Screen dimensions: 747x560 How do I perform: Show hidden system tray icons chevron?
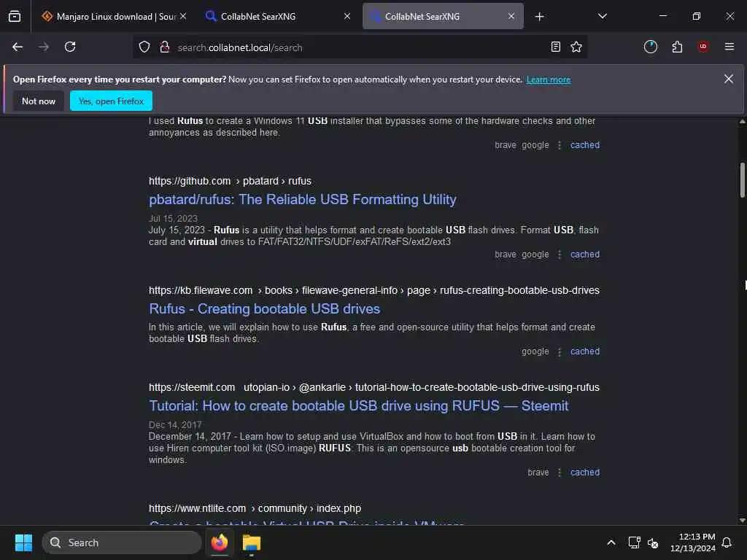coord(611,542)
